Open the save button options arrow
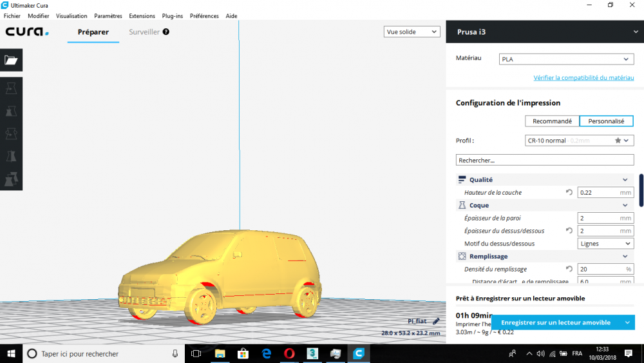 [627, 322]
